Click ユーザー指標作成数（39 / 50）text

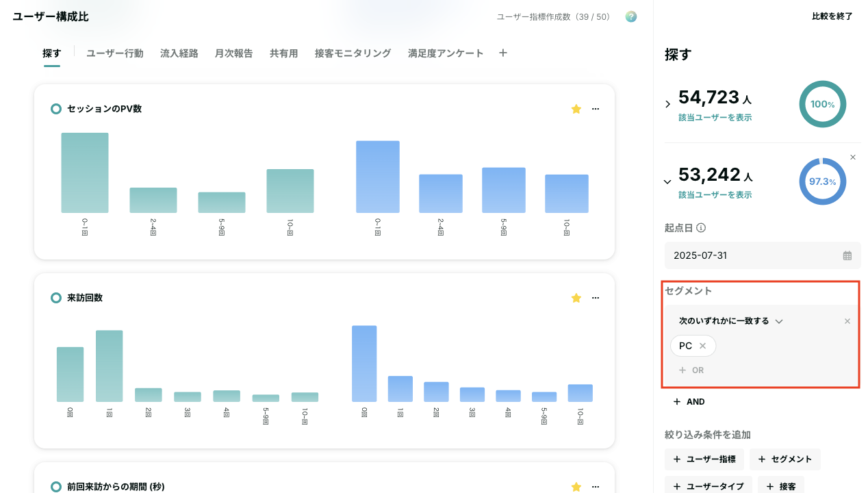tap(554, 16)
